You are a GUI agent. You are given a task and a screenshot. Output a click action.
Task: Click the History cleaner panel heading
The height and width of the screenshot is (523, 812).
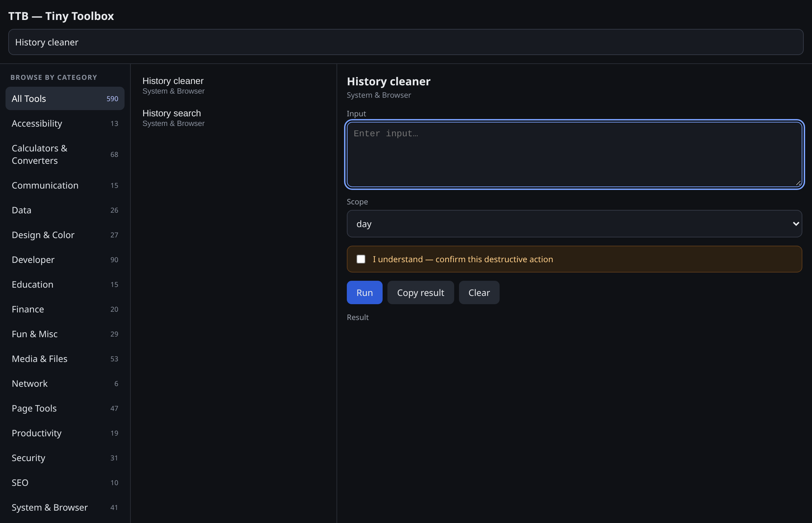pos(388,81)
